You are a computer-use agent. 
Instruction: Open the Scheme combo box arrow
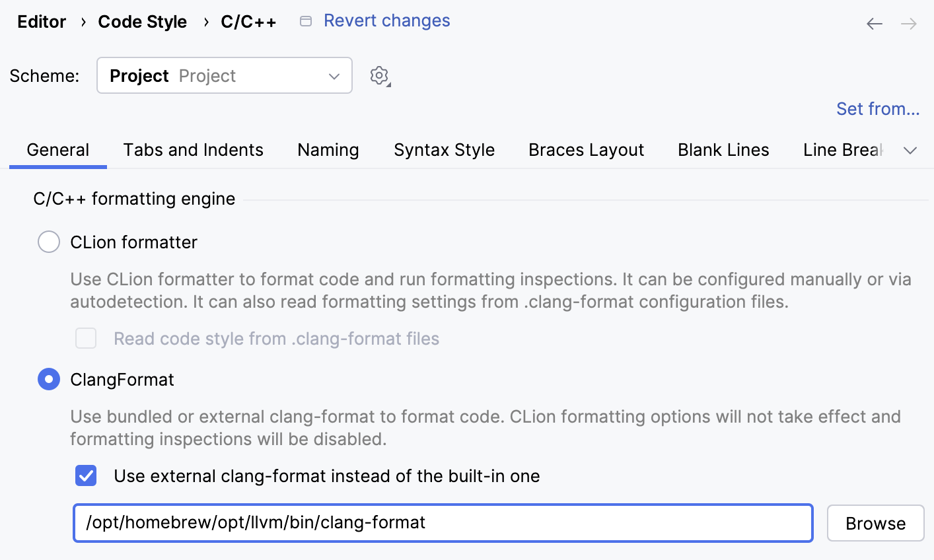334,75
